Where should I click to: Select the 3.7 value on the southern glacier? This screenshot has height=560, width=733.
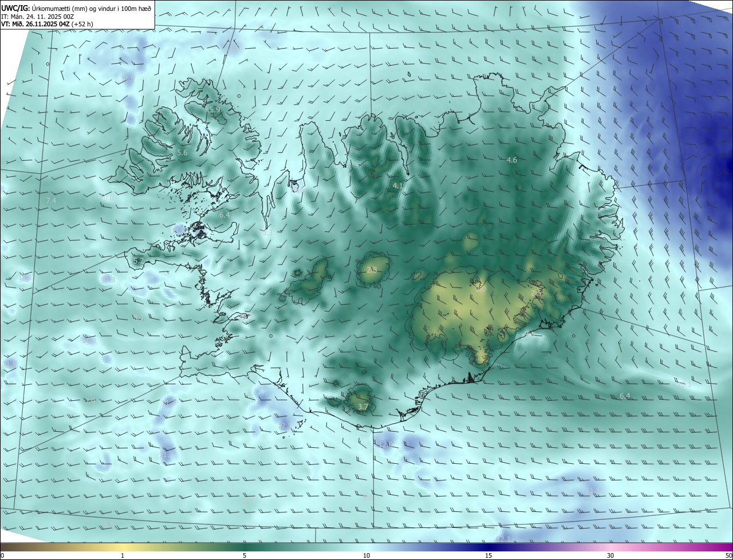363,407
